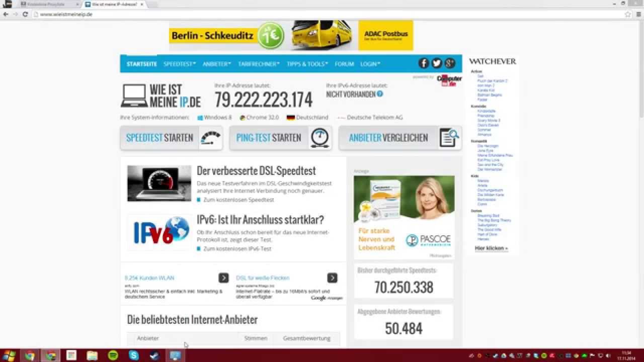Click the Wie ist meine IP.de logo
The image size is (644, 362).
[x=160, y=96]
